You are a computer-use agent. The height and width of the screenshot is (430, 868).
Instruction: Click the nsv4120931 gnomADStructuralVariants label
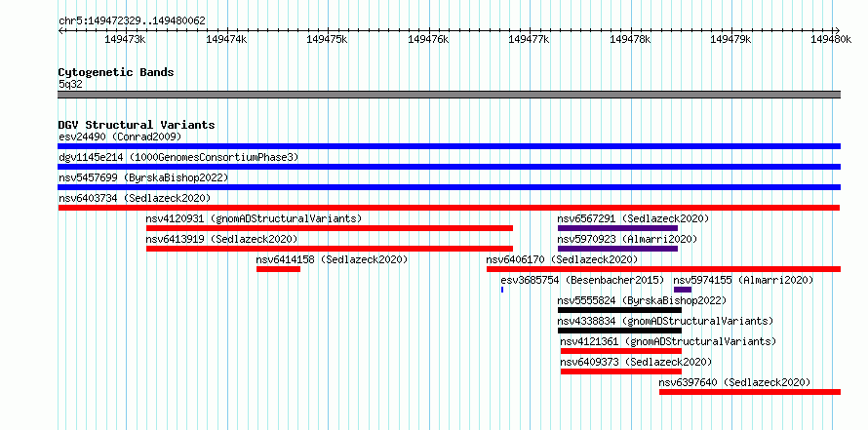254,218
